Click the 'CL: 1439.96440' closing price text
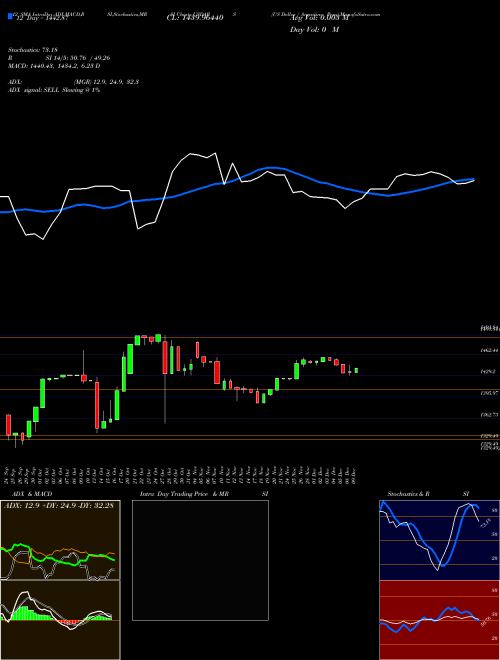Image resolution: width=500 pixels, height=660 pixels. click(194, 18)
